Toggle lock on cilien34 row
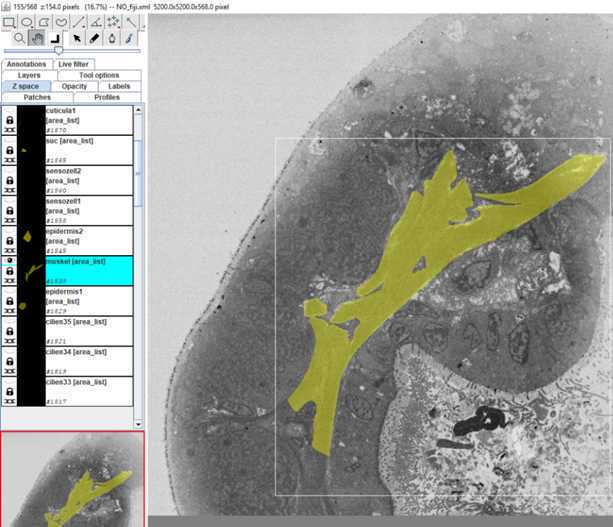This screenshot has width=613, height=527. click(10, 361)
